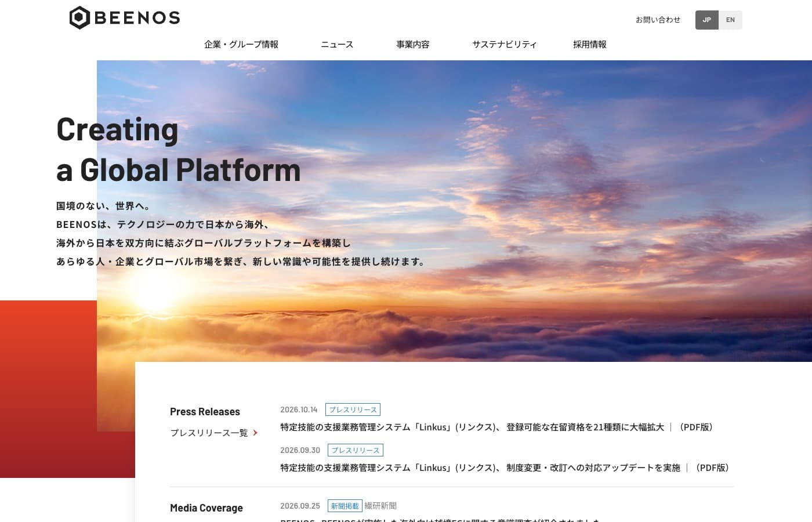The image size is (812, 522).
Task: Switch site language to JP
Action: (x=706, y=20)
